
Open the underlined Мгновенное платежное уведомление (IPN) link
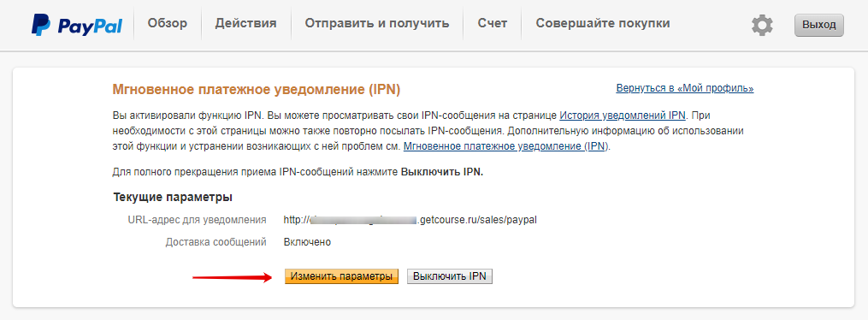point(505,146)
